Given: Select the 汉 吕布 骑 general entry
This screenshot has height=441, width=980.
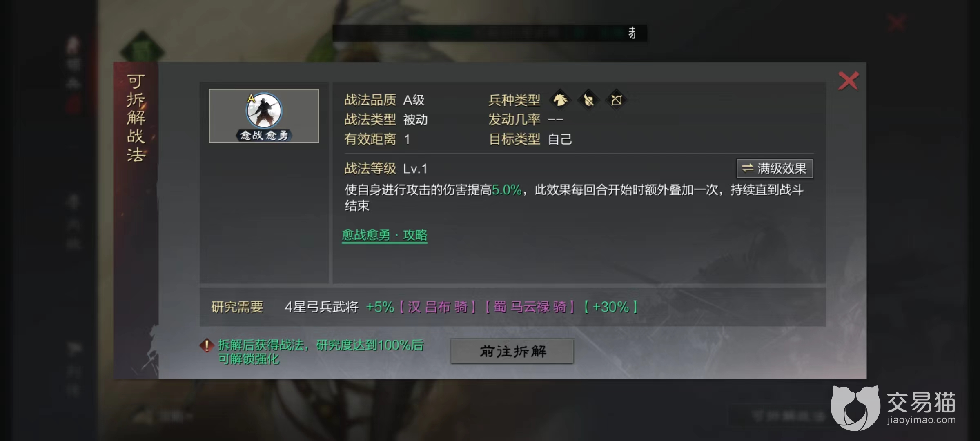Looking at the screenshot, I should click(438, 307).
